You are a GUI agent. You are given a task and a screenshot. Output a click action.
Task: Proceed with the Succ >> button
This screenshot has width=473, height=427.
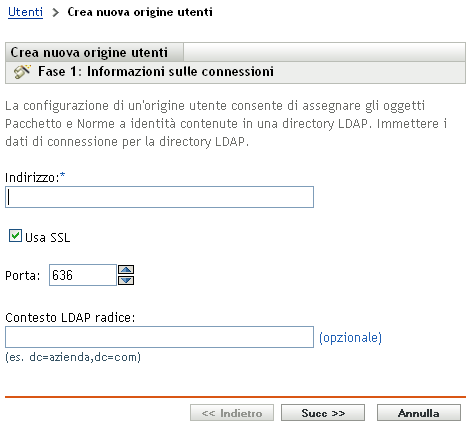pyautogui.click(x=323, y=413)
